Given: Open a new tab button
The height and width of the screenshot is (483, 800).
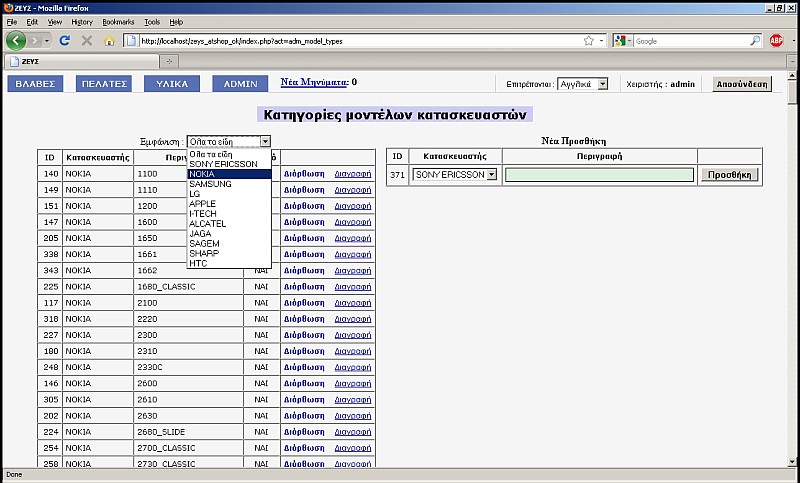Looking at the screenshot, I should click(x=169, y=61).
